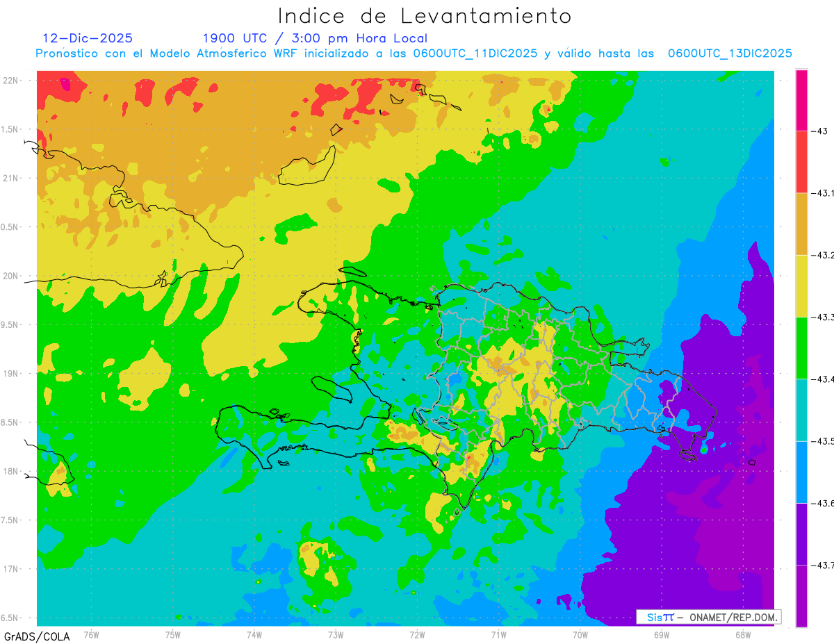834x644 pixels.
Task: Click the longitude label '75W'
Action: click(x=172, y=634)
